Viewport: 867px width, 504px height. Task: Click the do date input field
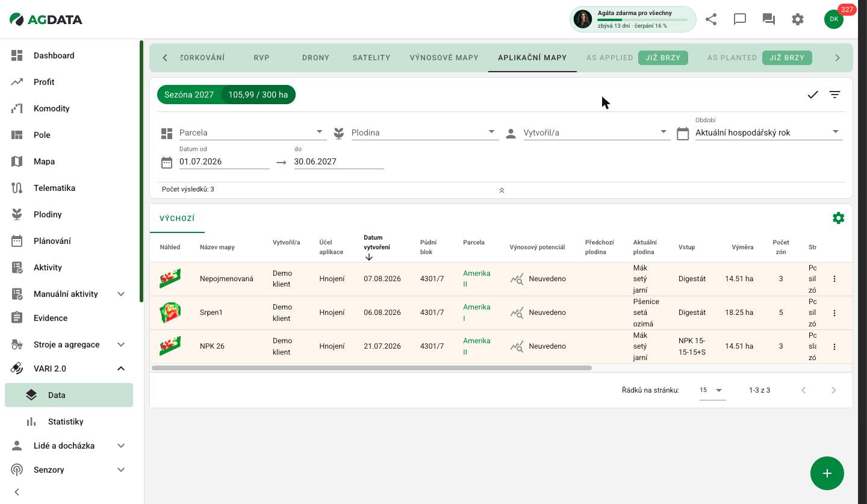tap(339, 161)
